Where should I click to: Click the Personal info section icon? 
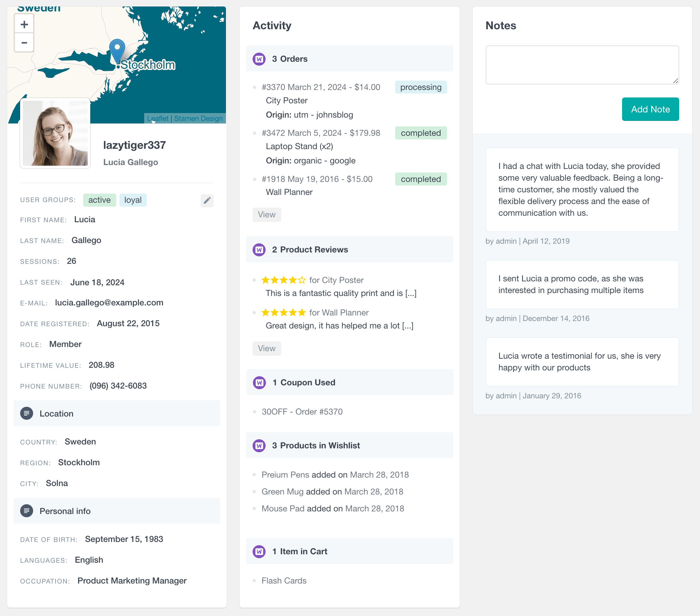(x=27, y=511)
